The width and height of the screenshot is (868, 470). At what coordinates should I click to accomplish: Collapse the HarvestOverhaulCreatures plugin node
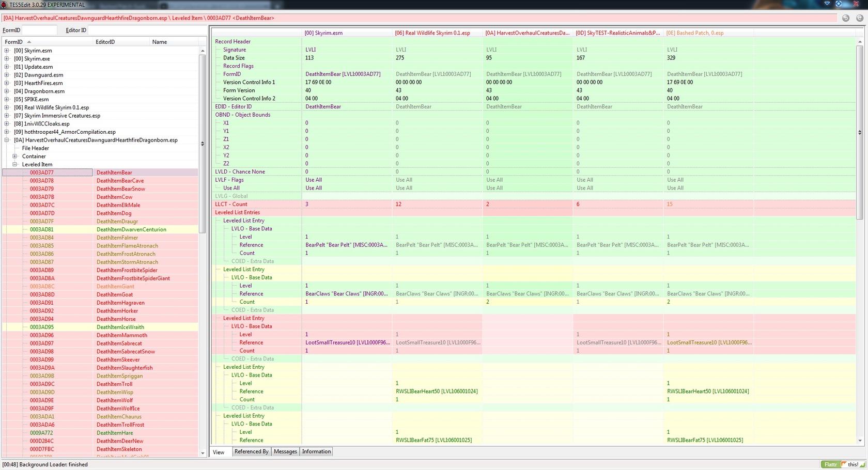point(7,140)
